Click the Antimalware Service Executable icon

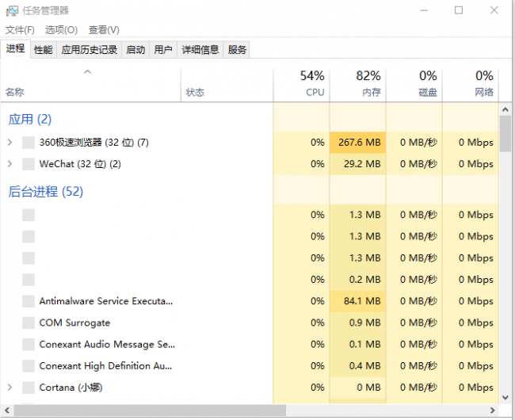coord(29,301)
